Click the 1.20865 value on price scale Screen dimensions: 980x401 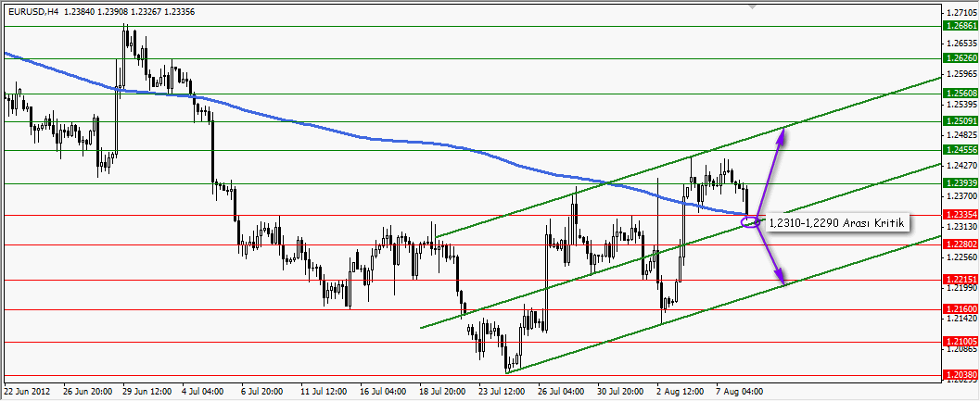tap(961, 349)
